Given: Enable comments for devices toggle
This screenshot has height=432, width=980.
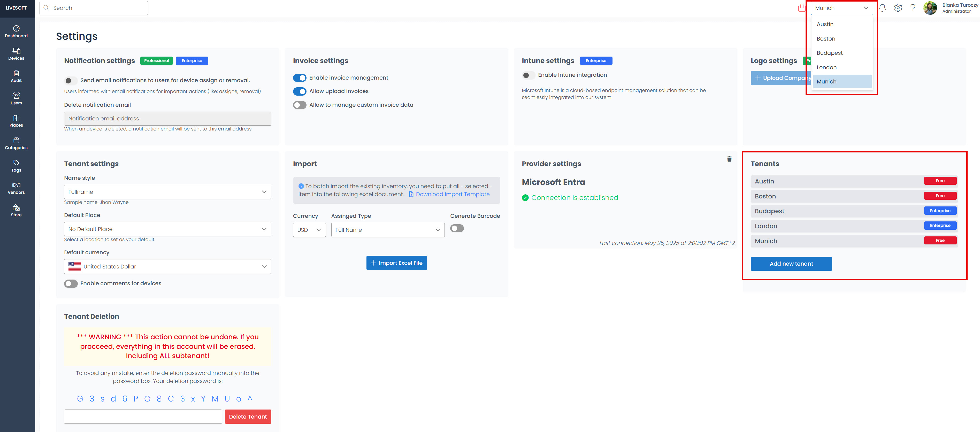Looking at the screenshot, I should pyautogui.click(x=70, y=284).
